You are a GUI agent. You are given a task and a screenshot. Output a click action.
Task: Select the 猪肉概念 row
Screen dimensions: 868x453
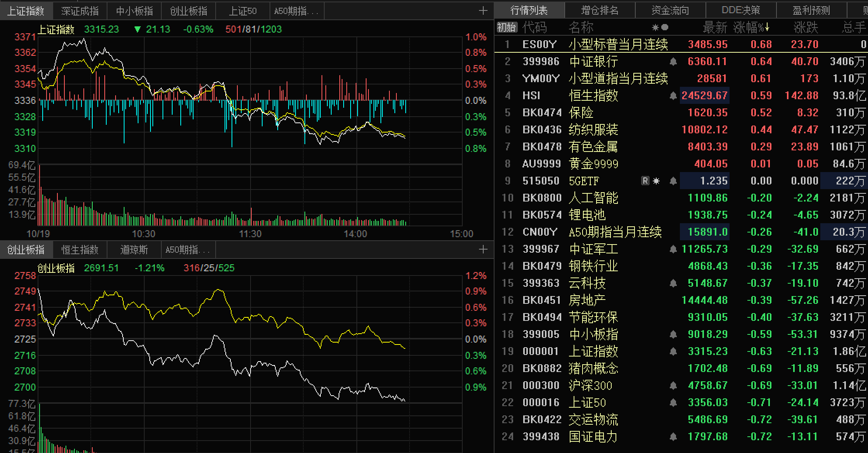[681, 369]
